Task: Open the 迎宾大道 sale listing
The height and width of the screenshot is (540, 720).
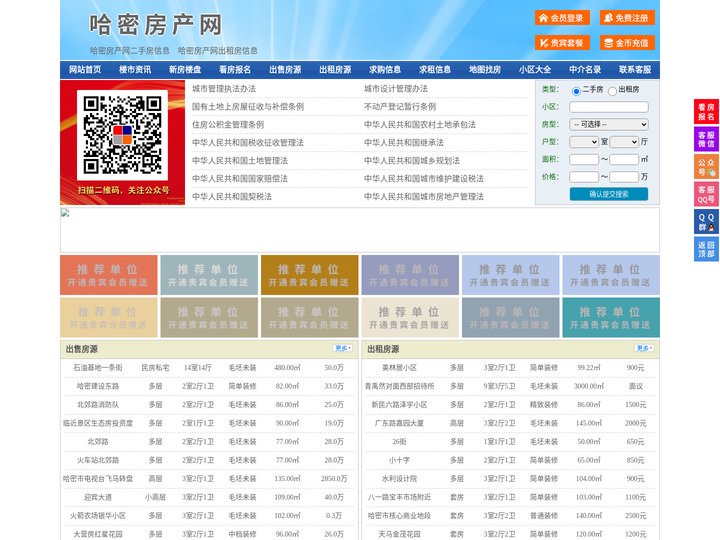Action: [x=98, y=497]
